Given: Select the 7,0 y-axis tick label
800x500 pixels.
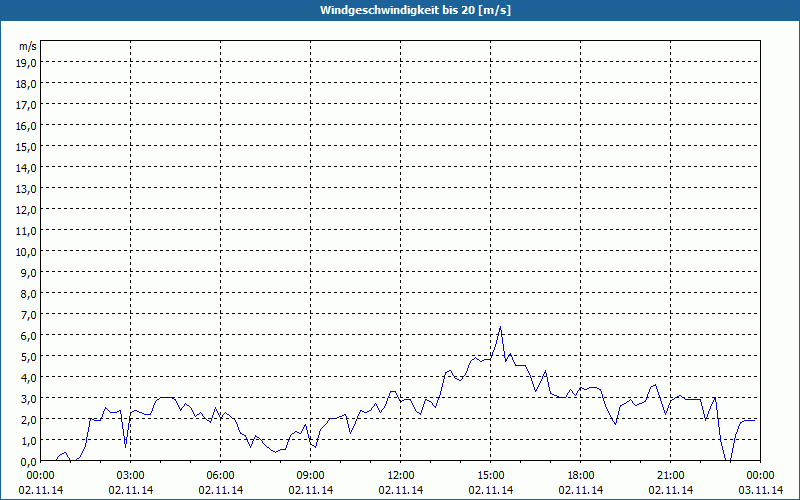Looking at the screenshot, I should pos(26,314).
